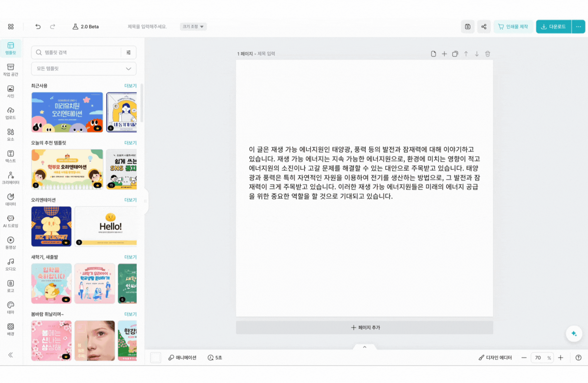Click the 제목 입력 page title field
This screenshot has width=588, height=383.
tap(266, 54)
